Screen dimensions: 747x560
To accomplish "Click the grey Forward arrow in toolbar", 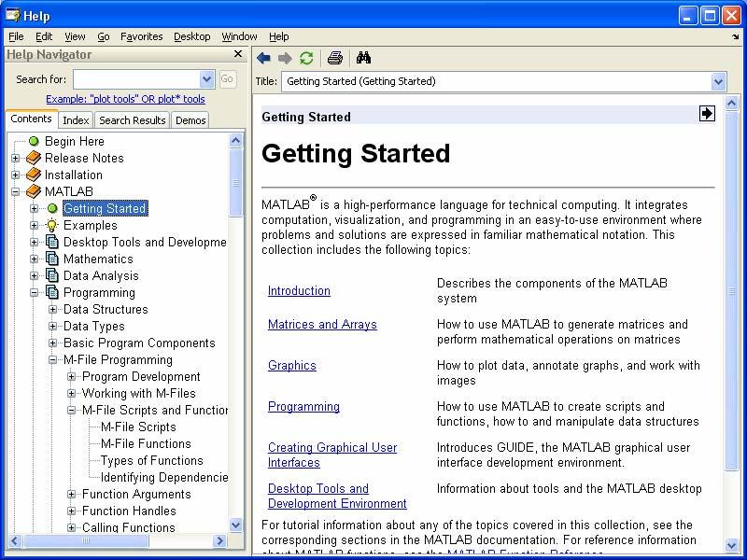I will (285, 58).
